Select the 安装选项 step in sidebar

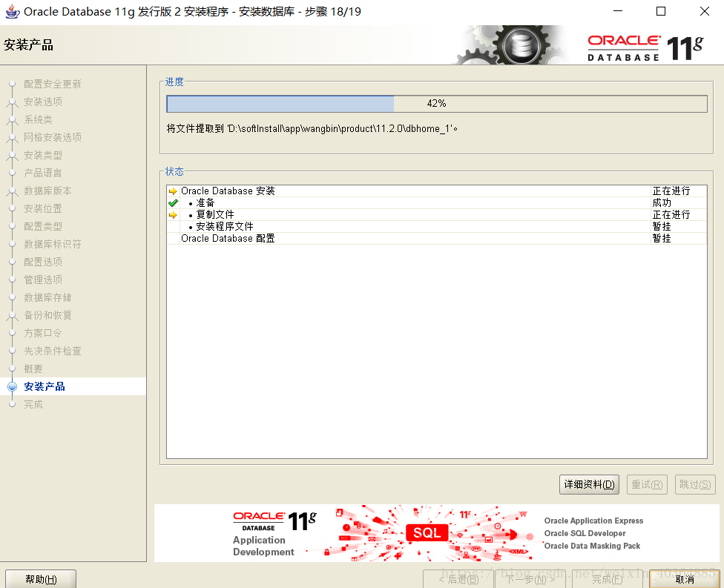tap(43, 102)
